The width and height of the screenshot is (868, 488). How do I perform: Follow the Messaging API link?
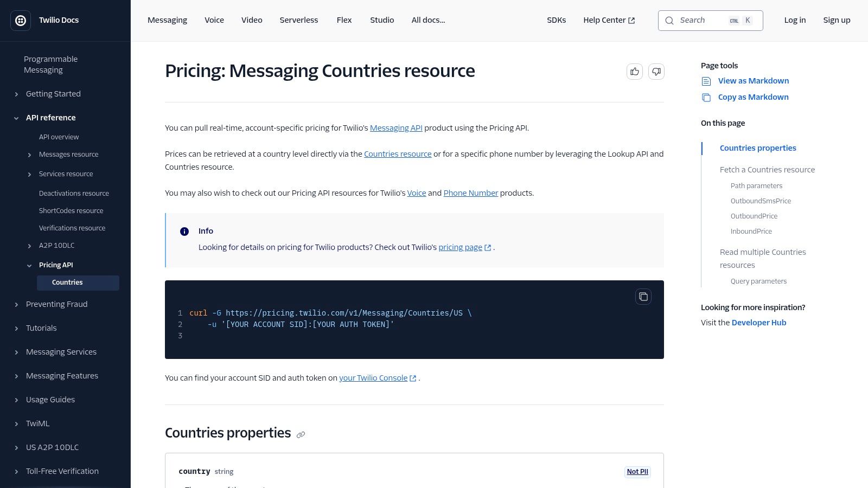396,128
